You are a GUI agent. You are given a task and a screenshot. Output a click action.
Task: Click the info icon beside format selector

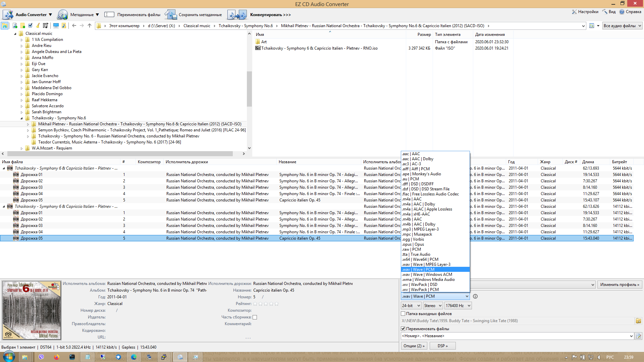tap(475, 296)
